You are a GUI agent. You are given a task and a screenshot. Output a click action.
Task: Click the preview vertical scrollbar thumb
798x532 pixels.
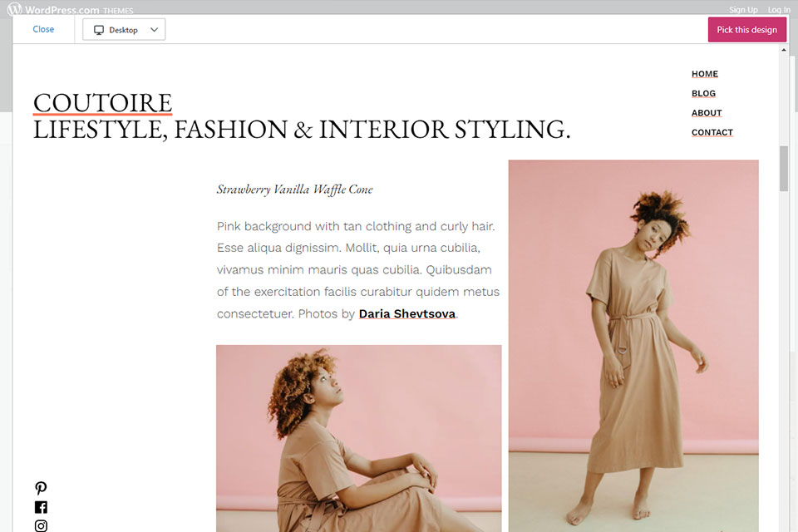click(783, 169)
